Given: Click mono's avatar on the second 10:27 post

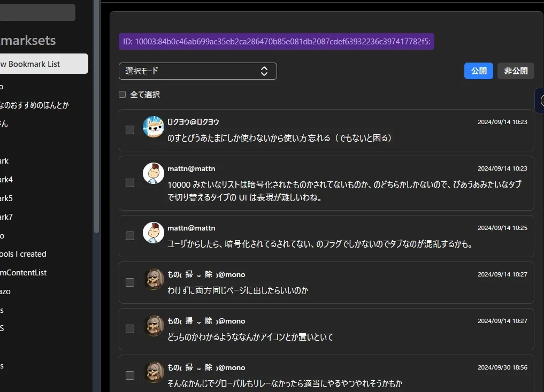Looking at the screenshot, I should point(154,326).
